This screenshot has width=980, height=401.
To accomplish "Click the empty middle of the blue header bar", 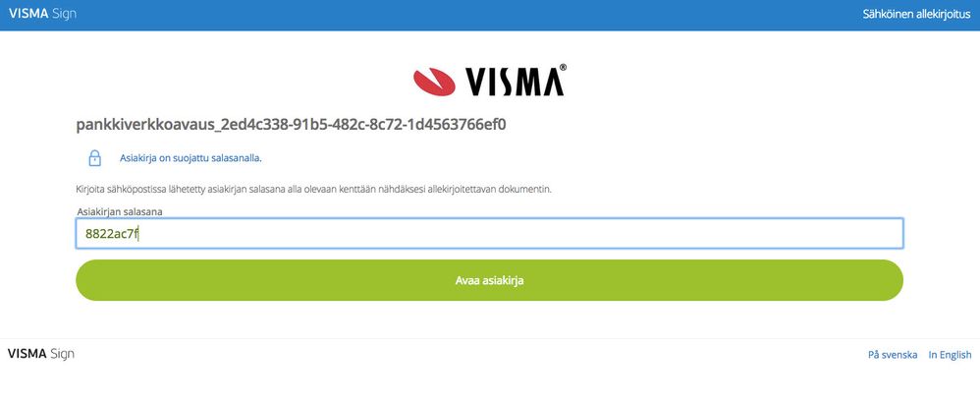I will (x=468, y=14).
